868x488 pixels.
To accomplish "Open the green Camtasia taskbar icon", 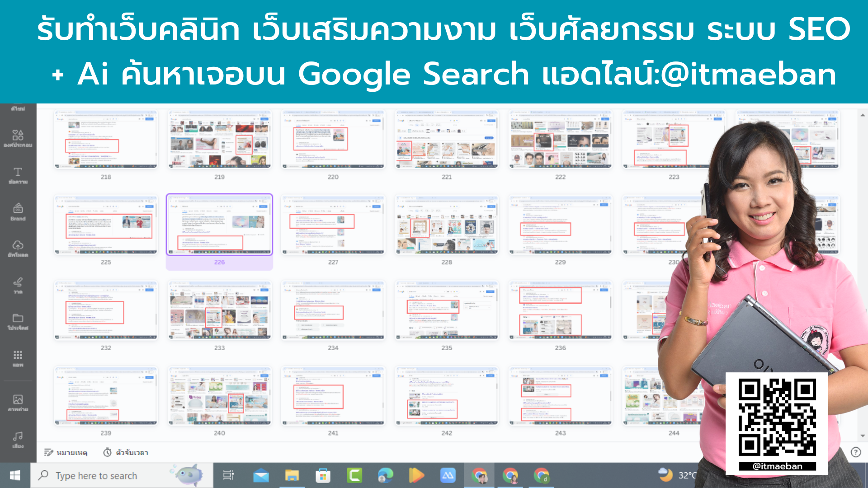I will [354, 475].
